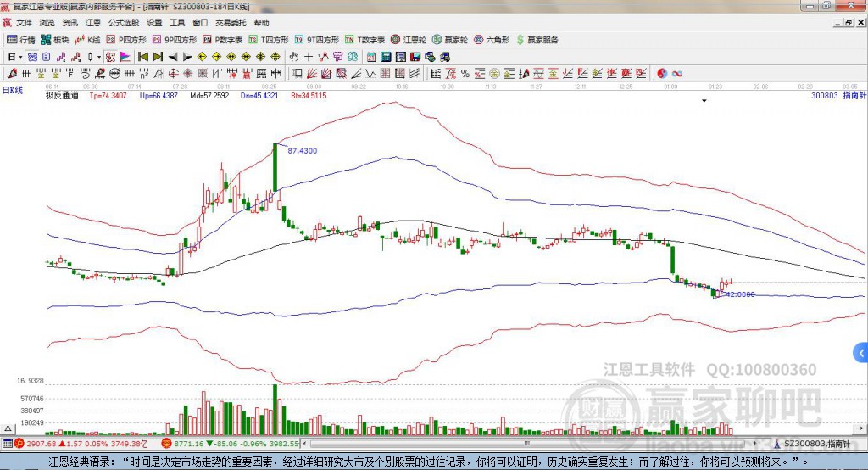The height and width of the screenshot is (470, 868).
Task: Step forward with the black right arrow
Action: coord(187,57)
